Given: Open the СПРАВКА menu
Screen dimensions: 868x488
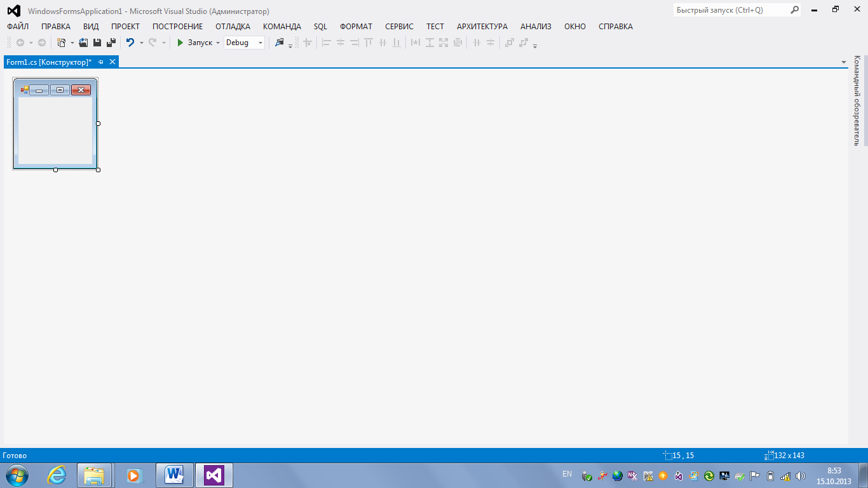Looking at the screenshot, I should coord(616,27).
